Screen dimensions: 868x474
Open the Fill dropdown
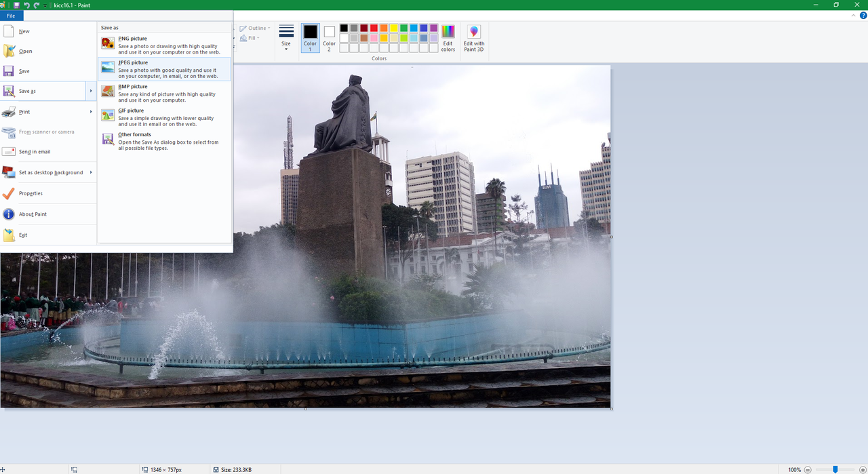(250, 38)
